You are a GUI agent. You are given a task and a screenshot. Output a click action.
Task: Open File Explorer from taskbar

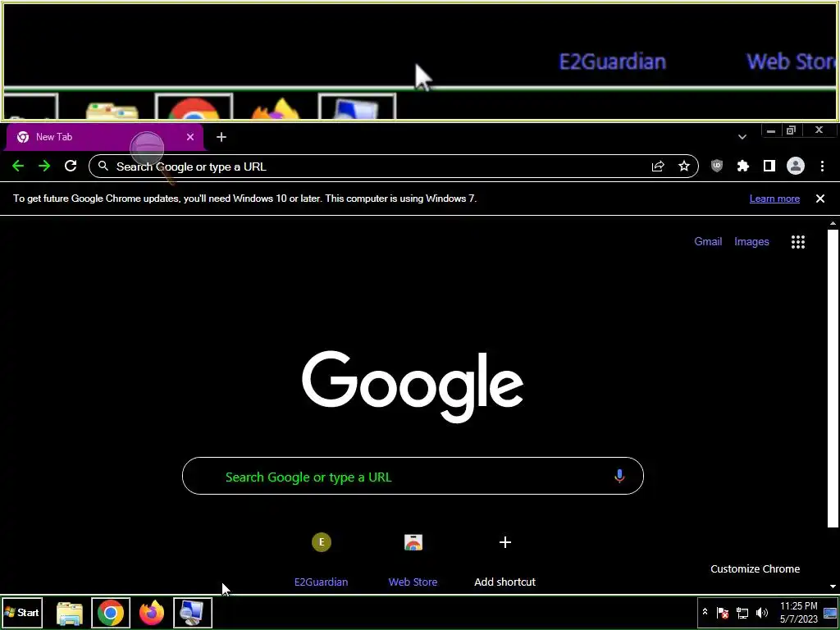click(70, 613)
